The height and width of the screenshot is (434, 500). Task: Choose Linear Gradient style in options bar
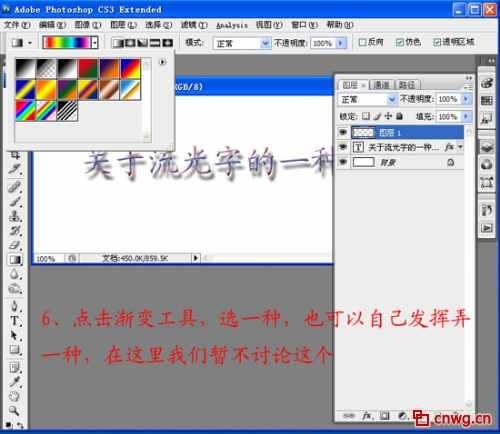click(118, 43)
